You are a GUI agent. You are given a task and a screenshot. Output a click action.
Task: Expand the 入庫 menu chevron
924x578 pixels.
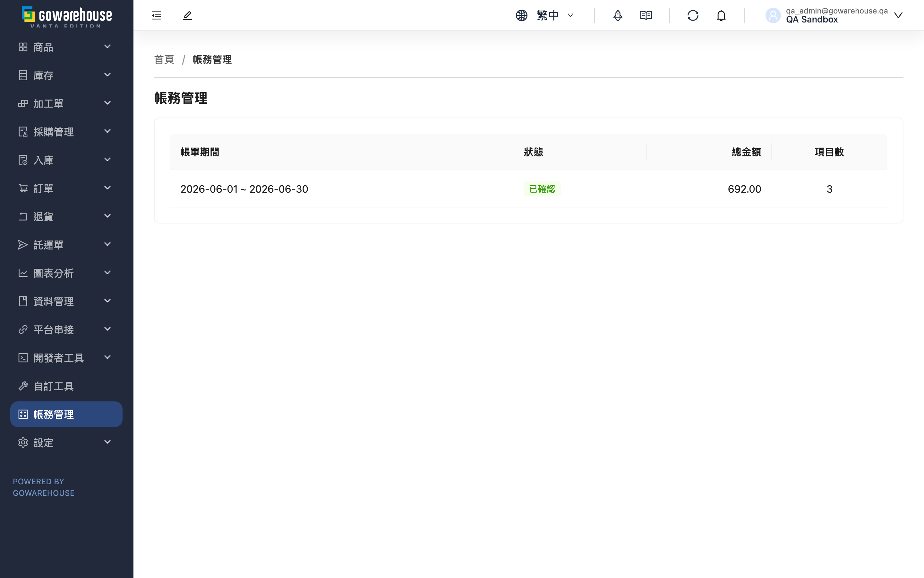coord(107,160)
